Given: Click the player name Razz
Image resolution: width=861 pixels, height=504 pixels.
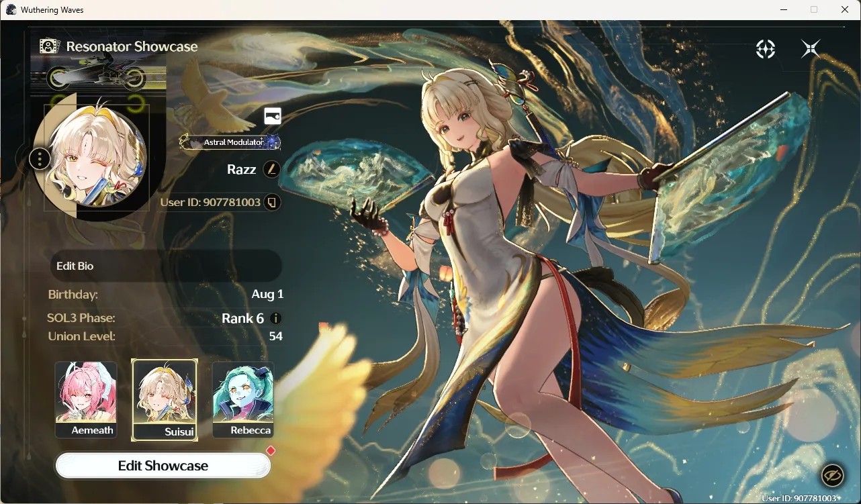Looking at the screenshot, I should coord(241,169).
